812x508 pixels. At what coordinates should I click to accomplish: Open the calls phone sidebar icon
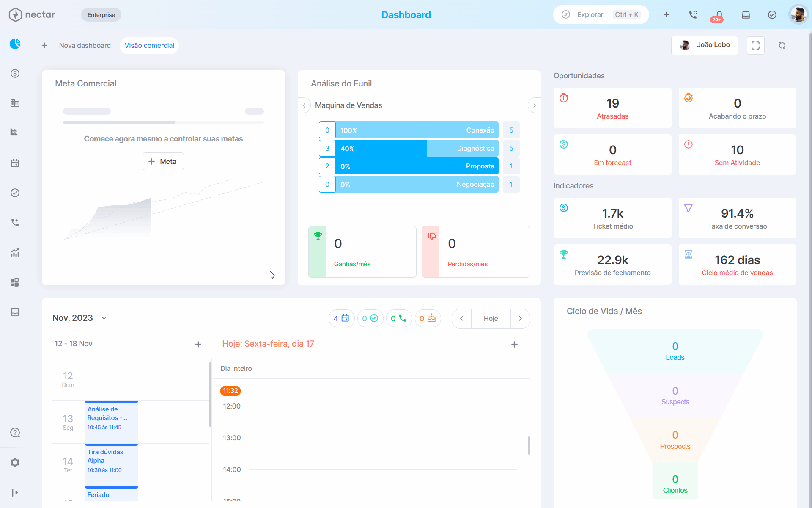[x=15, y=222]
